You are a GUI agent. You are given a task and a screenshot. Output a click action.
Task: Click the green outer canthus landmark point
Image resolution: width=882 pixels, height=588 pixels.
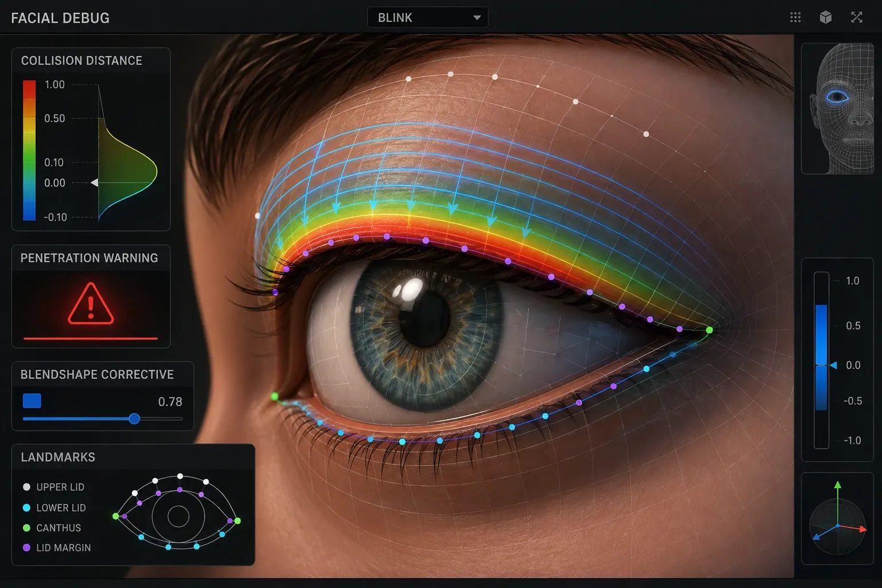tap(709, 330)
